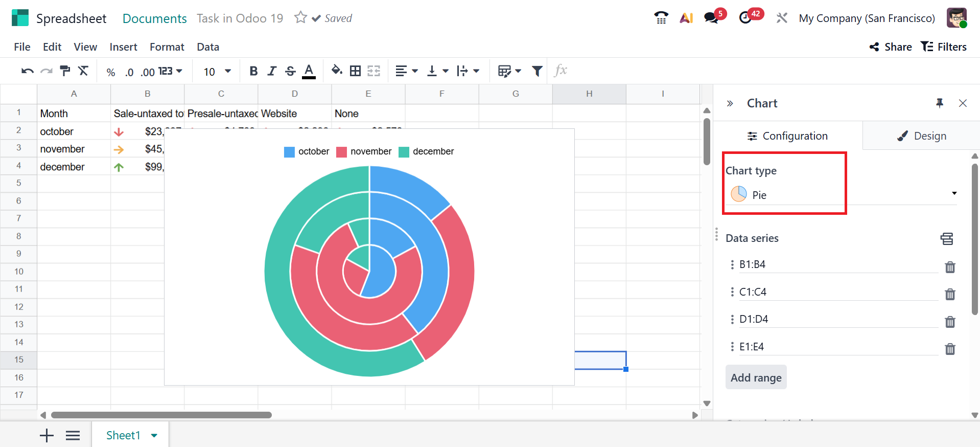Open the Insert menu

[x=123, y=47]
